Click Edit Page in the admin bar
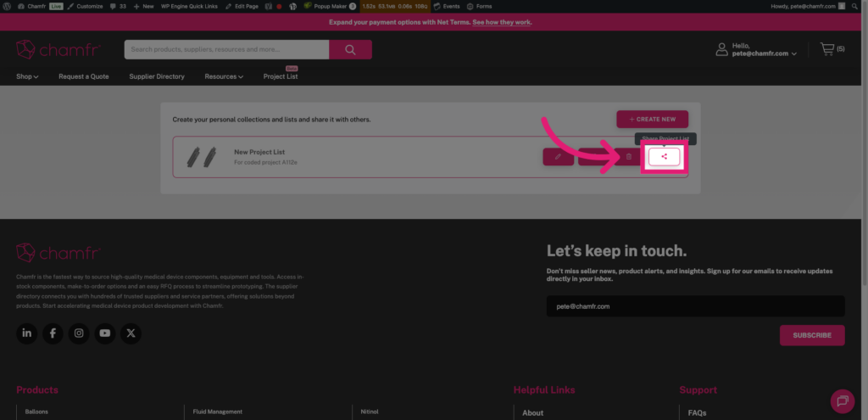 pyautogui.click(x=242, y=6)
